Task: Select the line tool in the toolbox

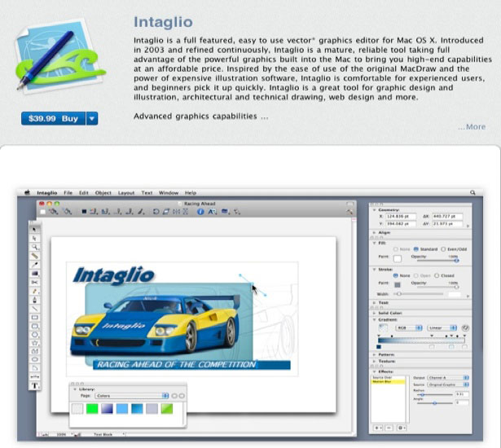Action: (x=34, y=309)
